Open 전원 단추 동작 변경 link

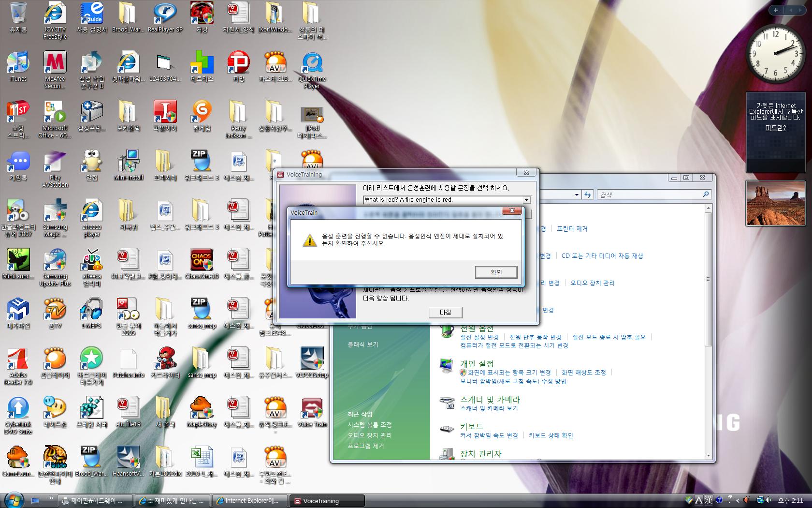pos(536,337)
